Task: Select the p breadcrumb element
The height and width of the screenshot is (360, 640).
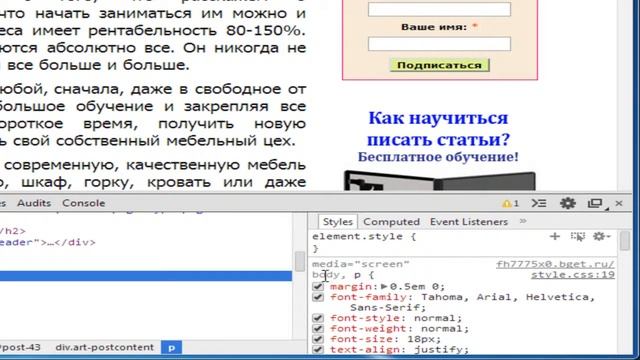Action: pos(171,347)
